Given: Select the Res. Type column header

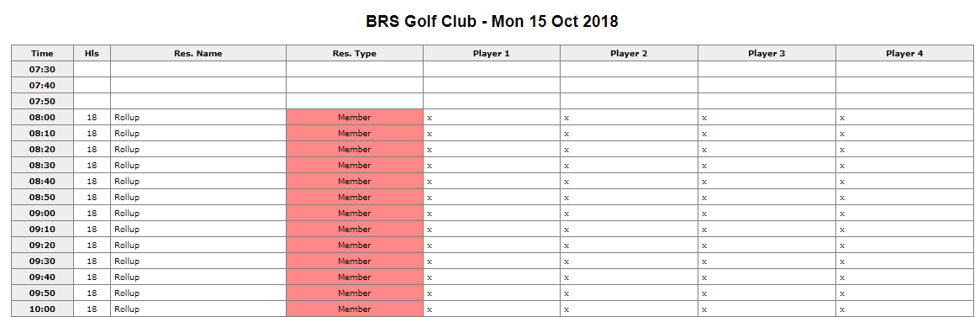Looking at the screenshot, I should pos(355,53).
